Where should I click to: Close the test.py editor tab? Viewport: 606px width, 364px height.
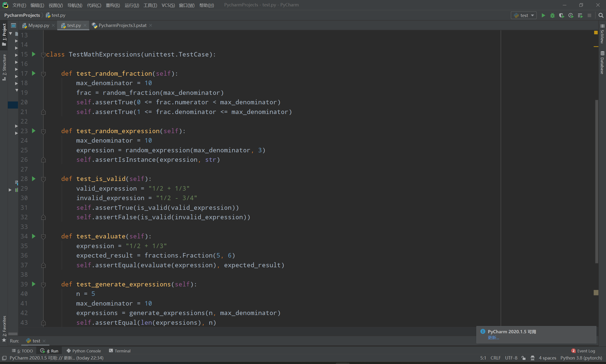coord(85,26)
